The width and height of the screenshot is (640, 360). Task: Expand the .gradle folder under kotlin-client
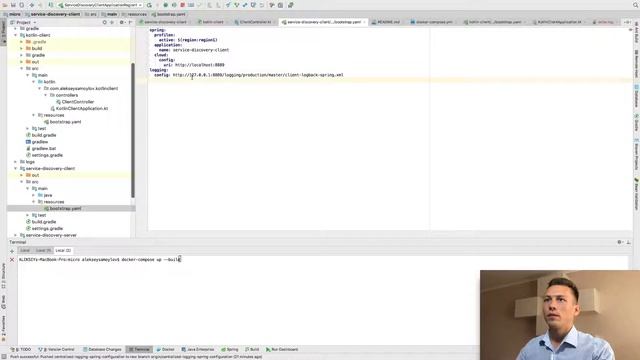pos(22,42)
